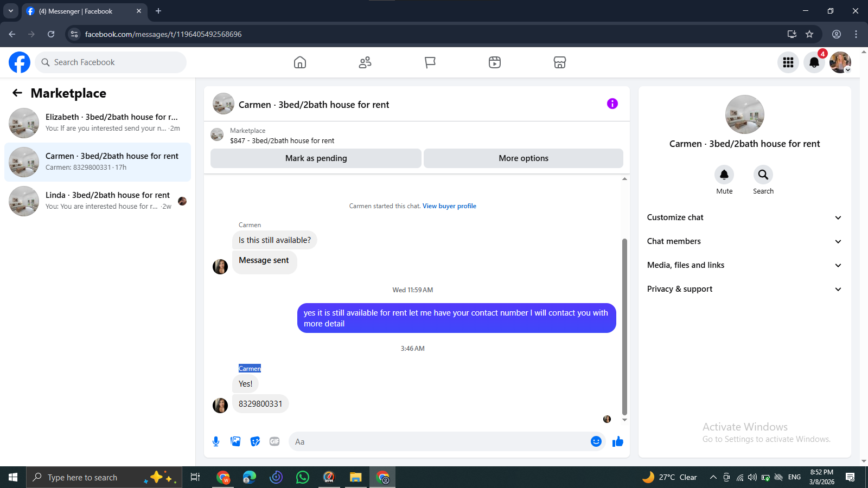Click the browser address bar URL
The height and width of the screenshot is (488, 868).
[x=163, y=34]
